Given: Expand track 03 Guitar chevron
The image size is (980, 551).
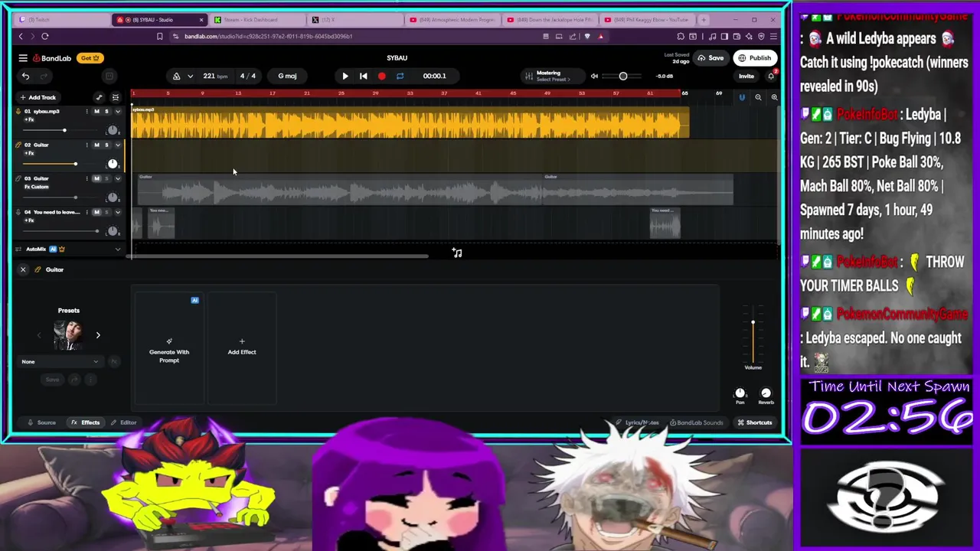Looking at the screenshot, I should tap(117, 178).
